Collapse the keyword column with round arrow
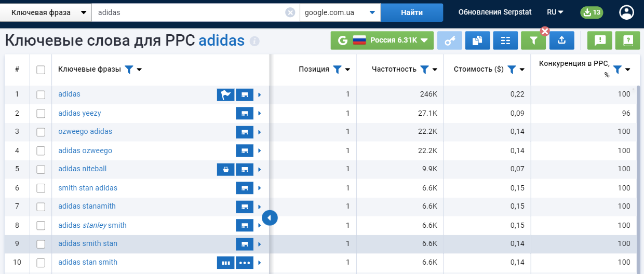The height and width of the screenshot is (274, 644). (x=270, y=218)
